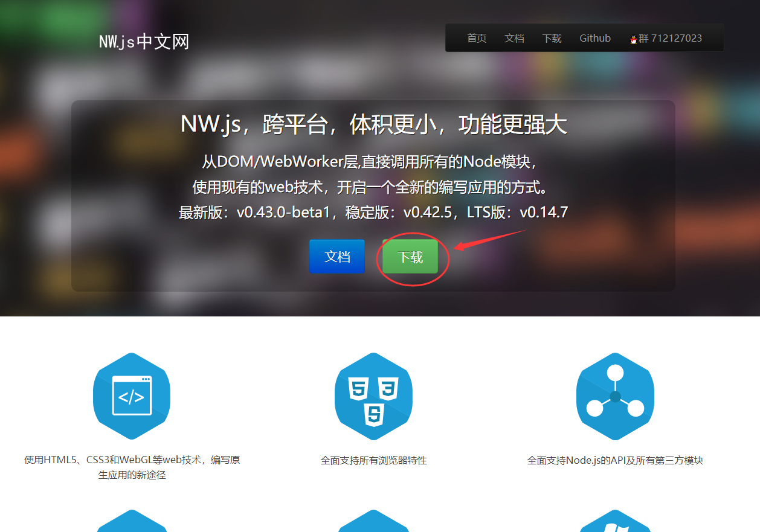Click 全面支持Node.js的API caption text

(x=615, y=460)
